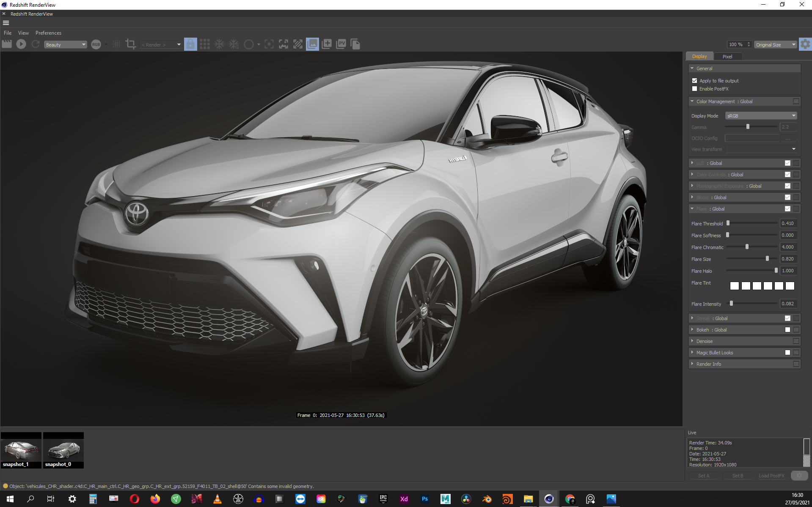The image size is (812, 507).
Task: Uncheck Apply to file output
Action: pos(694,80)
